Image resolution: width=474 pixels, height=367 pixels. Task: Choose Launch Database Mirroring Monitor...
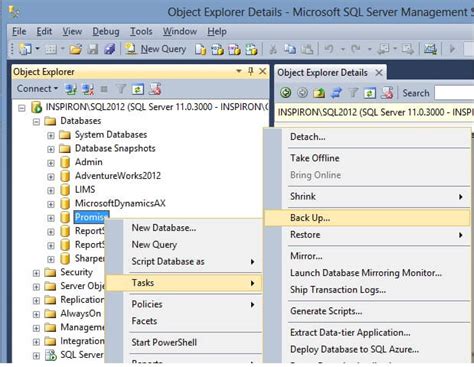tap(367, 273)
